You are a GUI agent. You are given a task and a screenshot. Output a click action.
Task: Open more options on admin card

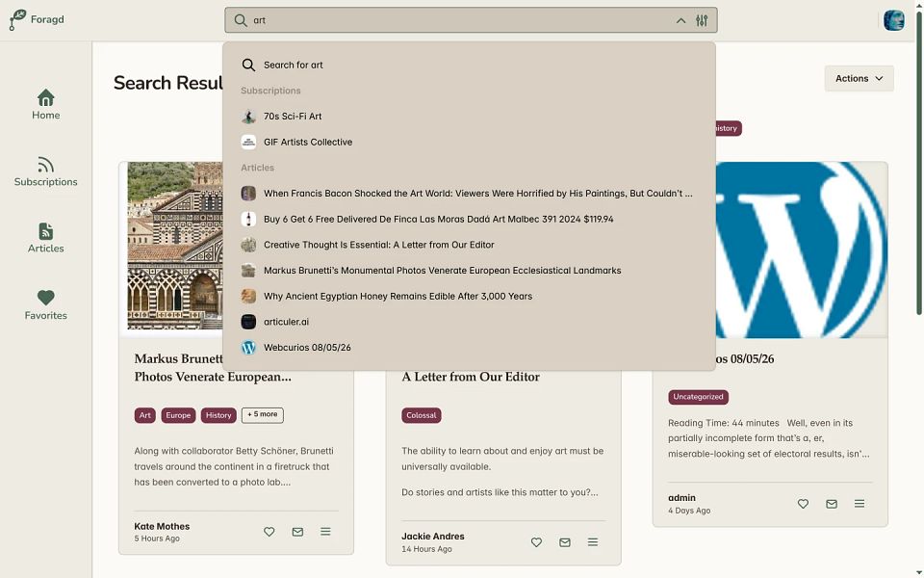coord(860,504)
